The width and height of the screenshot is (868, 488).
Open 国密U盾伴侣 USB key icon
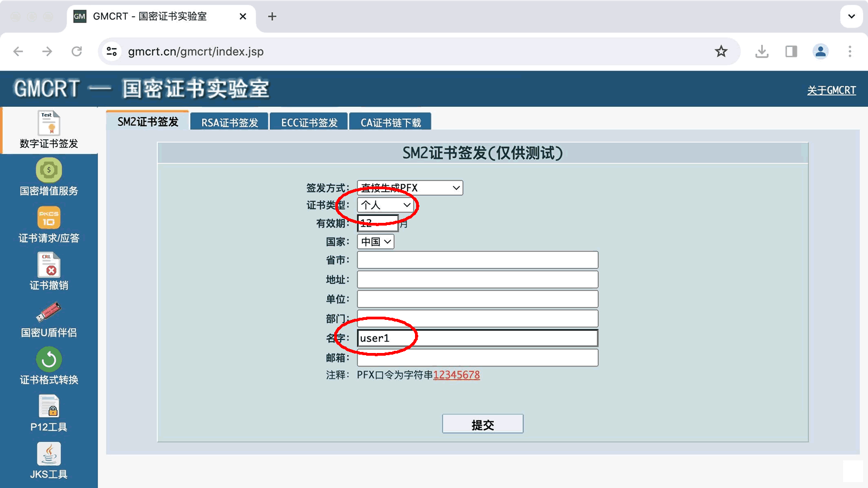[49, 312]
